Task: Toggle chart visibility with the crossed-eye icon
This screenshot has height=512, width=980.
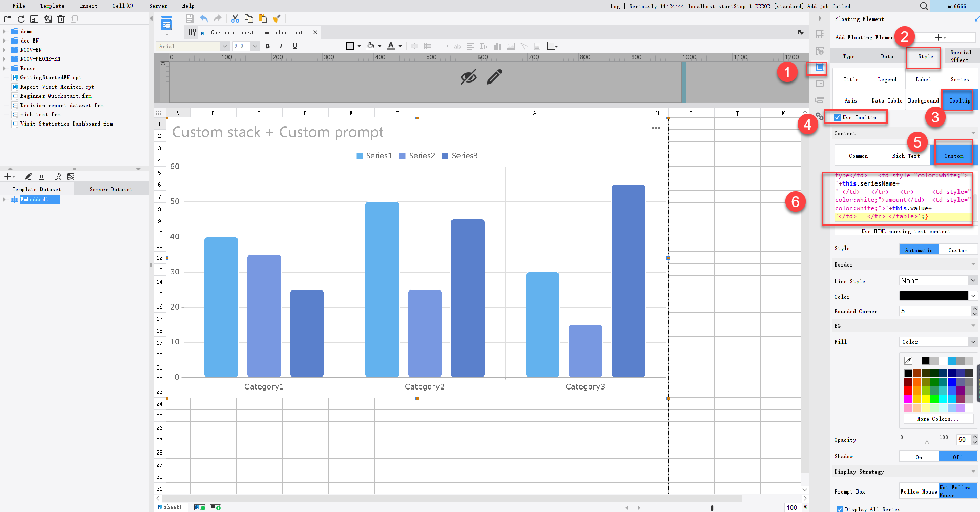Action: coord(468,77)
